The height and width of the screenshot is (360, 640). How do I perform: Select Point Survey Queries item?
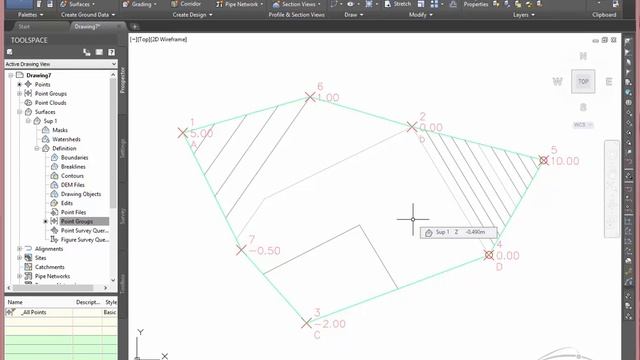(x=84, y=231)
